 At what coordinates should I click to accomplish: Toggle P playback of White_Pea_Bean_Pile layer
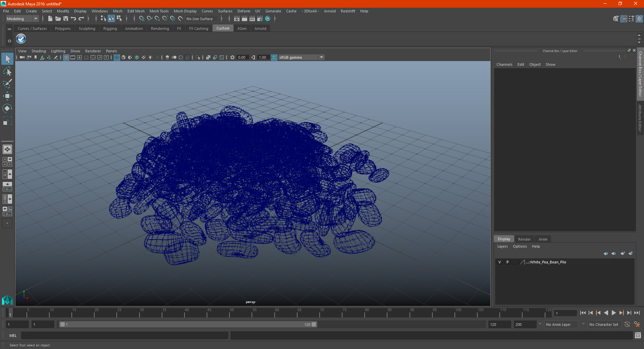507,262
